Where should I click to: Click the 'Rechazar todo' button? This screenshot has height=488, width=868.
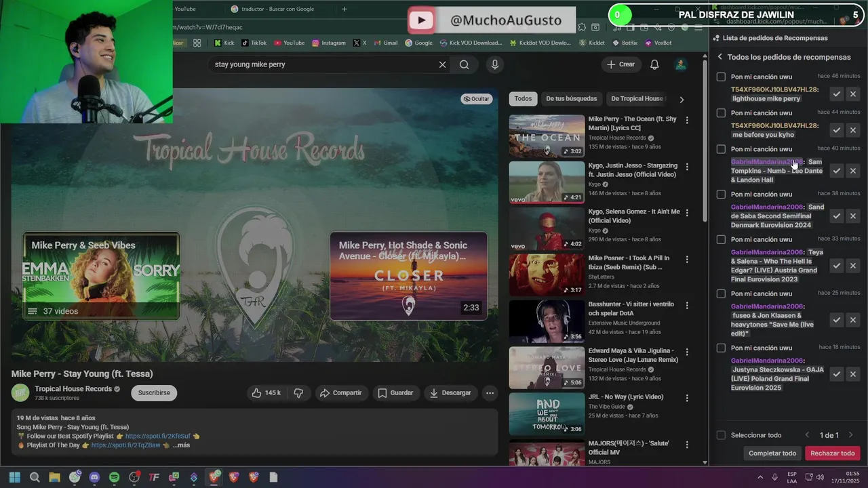coord(833,453)
